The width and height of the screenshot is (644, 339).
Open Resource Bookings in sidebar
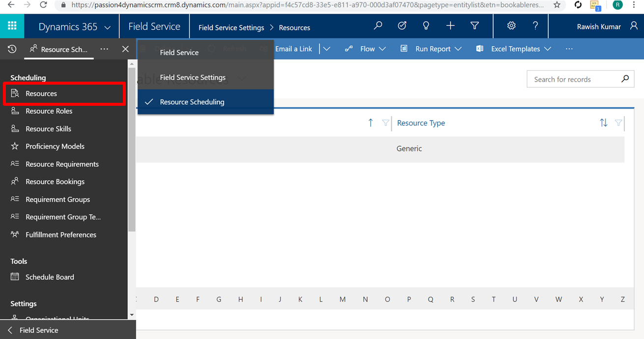55,182
